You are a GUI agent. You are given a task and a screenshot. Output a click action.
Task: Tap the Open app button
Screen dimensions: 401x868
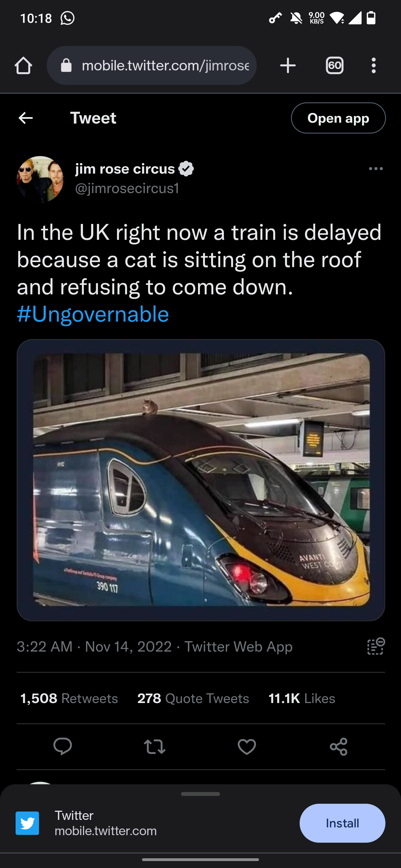point(338,118)
